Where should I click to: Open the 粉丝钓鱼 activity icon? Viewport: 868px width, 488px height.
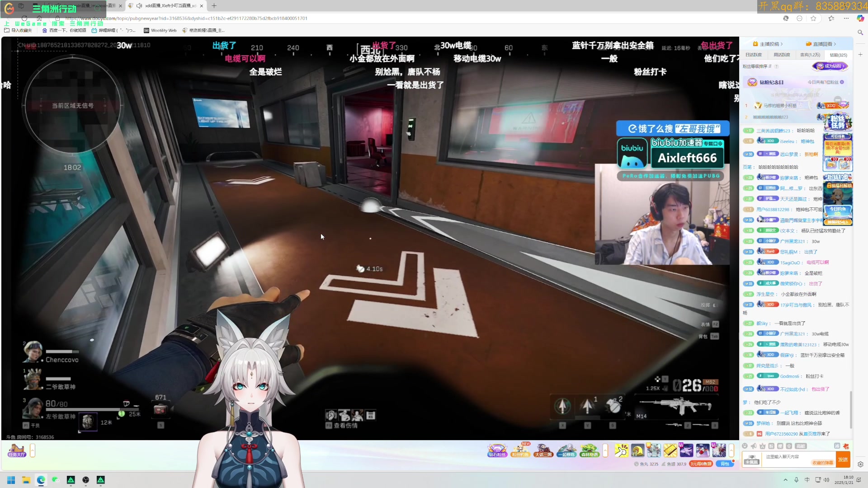(x=520, y=450)
